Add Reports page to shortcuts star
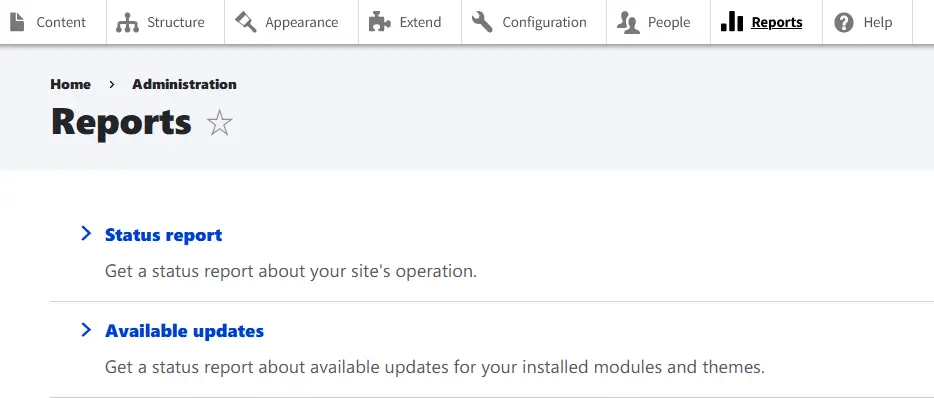934x398 pixels. coord(219,123)
